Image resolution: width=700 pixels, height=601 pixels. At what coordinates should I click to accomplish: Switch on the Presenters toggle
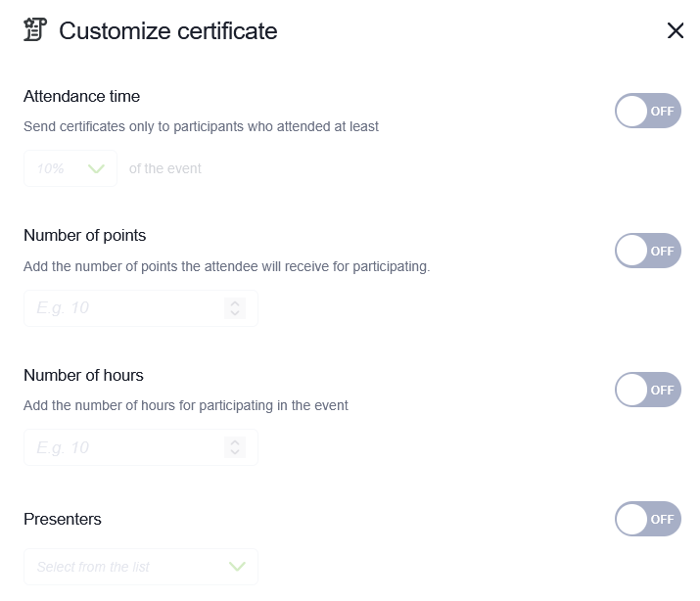coord(648,519)
